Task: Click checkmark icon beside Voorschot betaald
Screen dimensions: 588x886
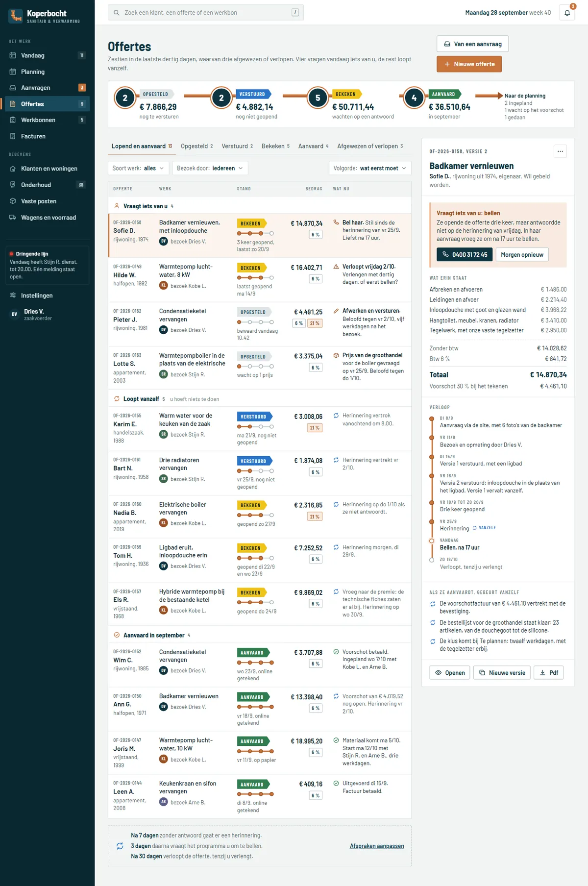Action: click(336, 652)
